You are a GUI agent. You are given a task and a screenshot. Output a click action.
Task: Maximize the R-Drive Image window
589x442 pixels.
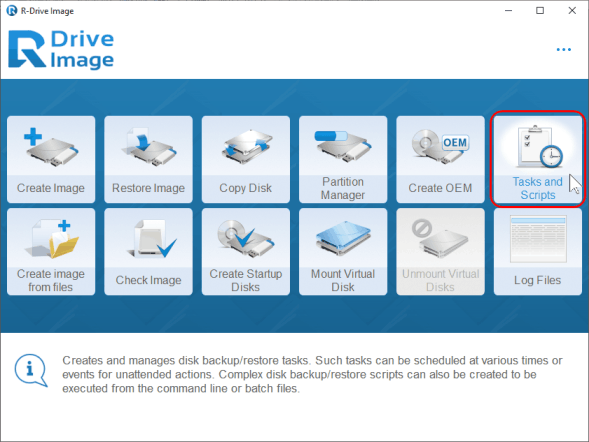click(540, 11)
